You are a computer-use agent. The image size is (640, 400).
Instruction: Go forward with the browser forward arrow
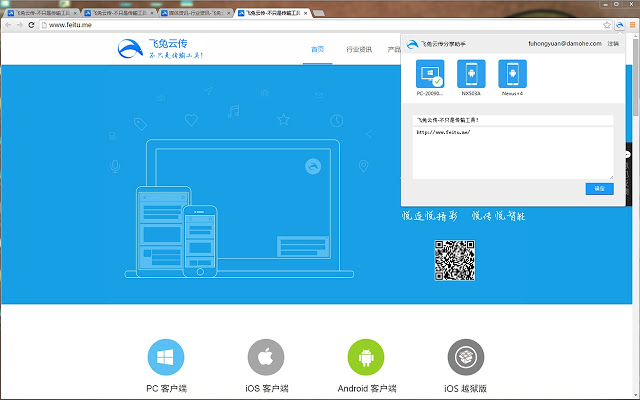pyautogui.click(x=19, y=25)
